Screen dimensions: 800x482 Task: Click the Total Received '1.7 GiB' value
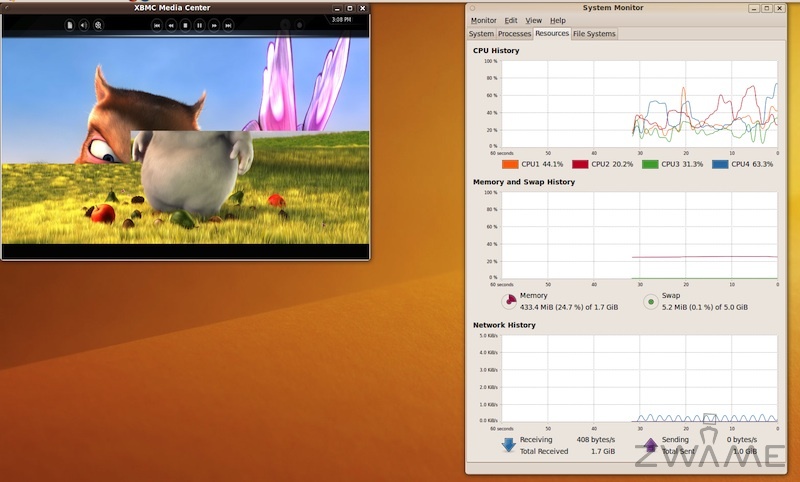tap(603, 451)
